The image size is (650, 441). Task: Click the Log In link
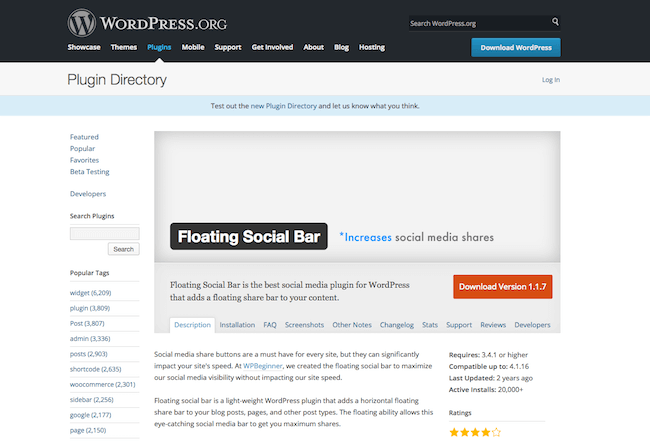[551, 80]
